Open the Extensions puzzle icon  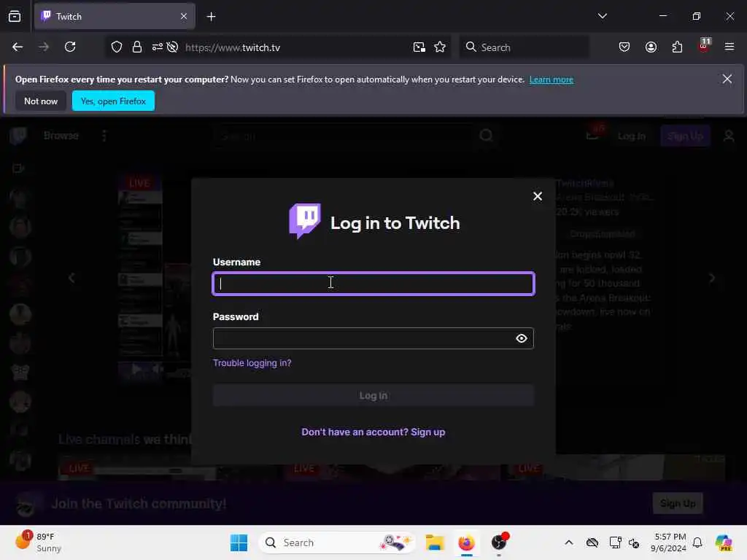(678, 47)
